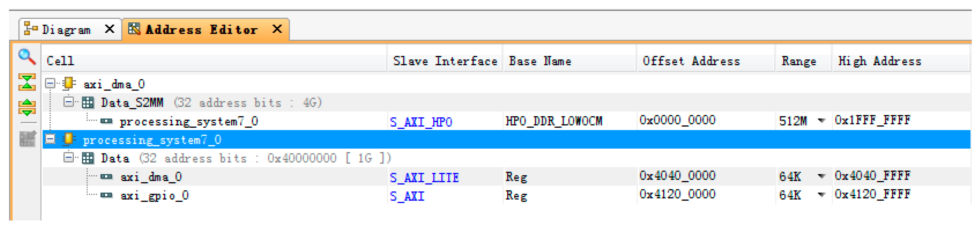Click segment icon beside axi_dma_0 Reg row
This screenshot has width=980, height=229.
click(106, 177)
